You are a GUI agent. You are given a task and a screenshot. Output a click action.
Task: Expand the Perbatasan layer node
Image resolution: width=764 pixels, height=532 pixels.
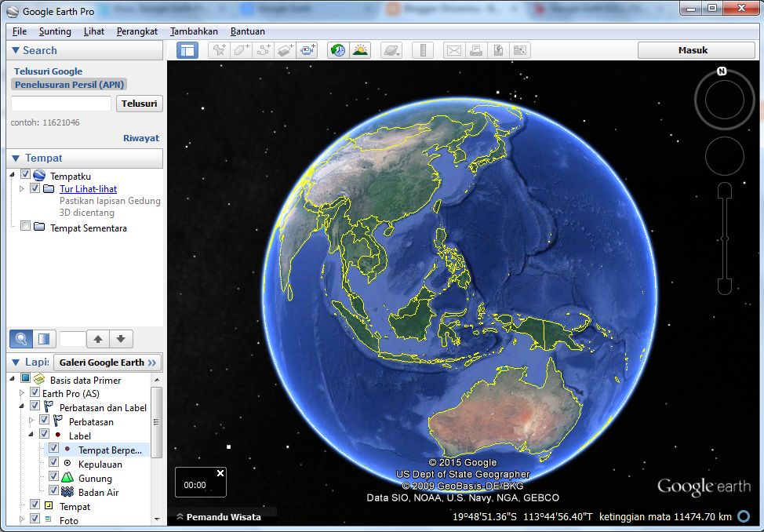31,421
